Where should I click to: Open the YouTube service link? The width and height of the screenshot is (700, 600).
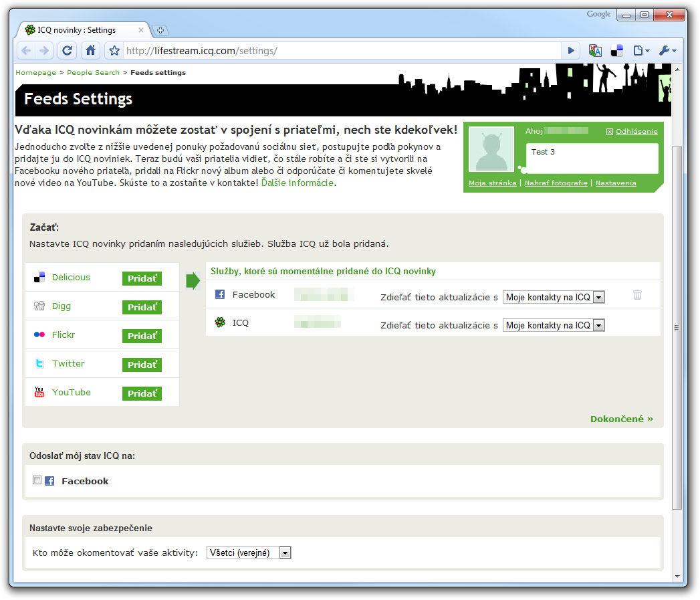click(72, 392)
